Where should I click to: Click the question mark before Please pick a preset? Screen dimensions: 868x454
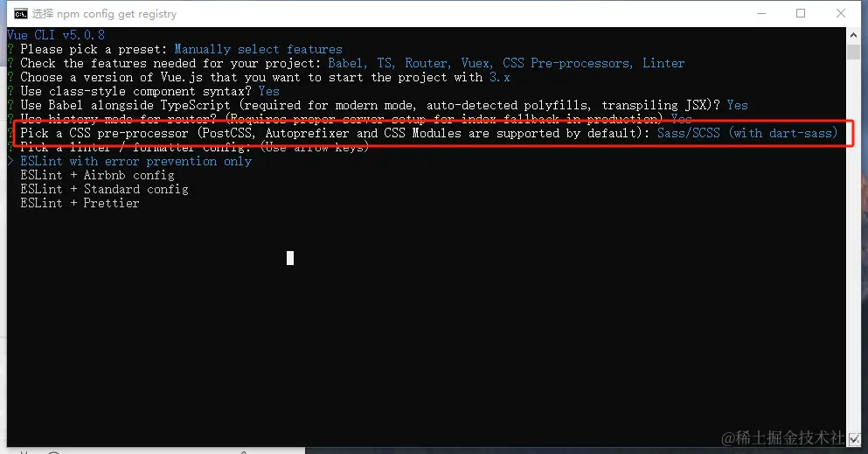tap(10, 49)
